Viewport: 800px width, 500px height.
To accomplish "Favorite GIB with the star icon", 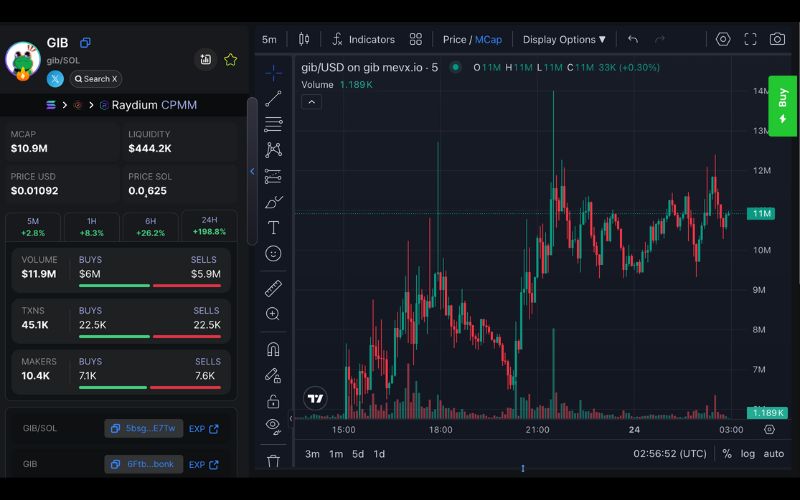I will [231, 60].
